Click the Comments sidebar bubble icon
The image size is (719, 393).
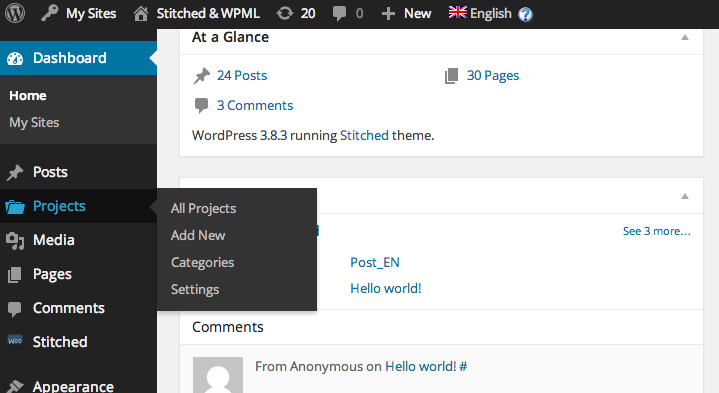coord(15,309)
